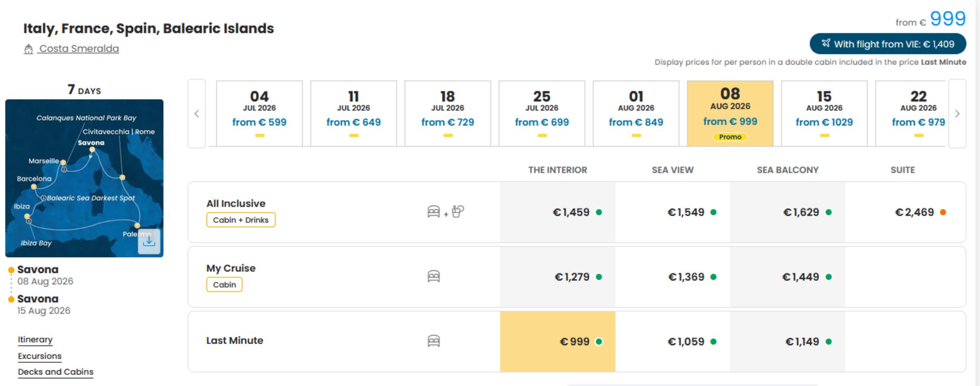The height and width of the screenshot is (386, 980).
Task: Click the cabin plus drinks icon for All Inclusive
Action: 445,211
